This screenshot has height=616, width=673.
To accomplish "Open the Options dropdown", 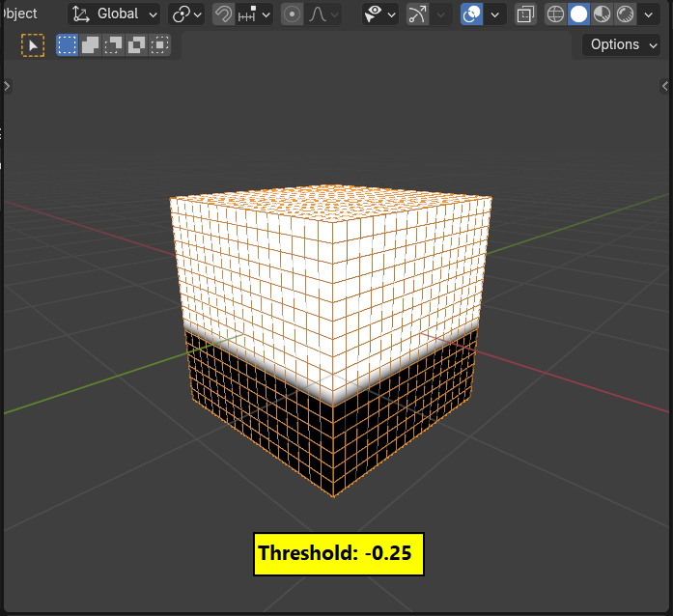I will [x=621, y=44].
